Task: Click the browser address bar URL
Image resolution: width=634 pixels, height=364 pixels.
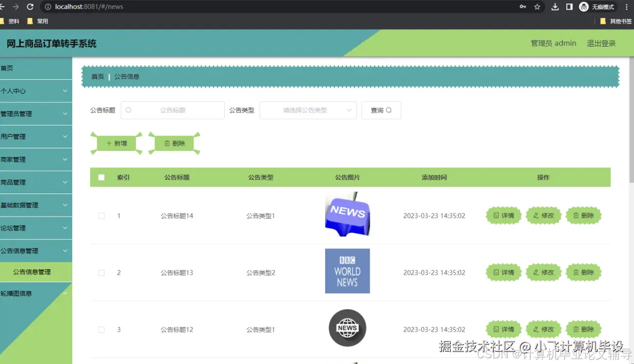Action: (89, 7)
